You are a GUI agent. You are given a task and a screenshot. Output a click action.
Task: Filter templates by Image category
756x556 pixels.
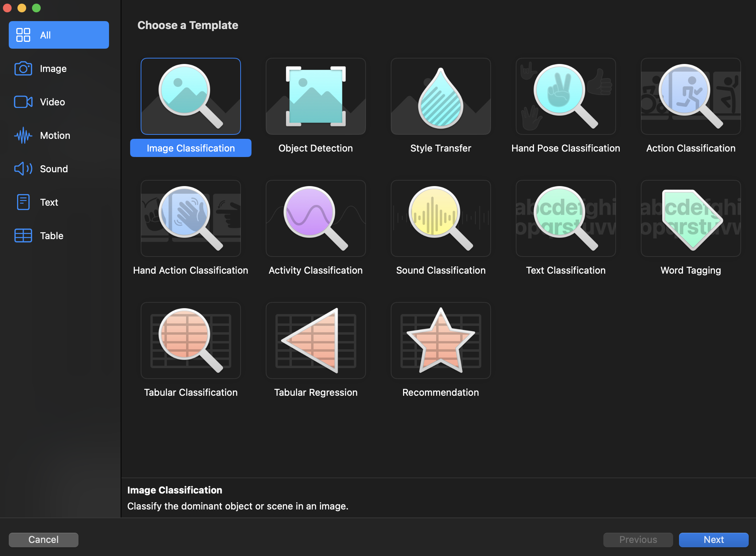tap(53, 69)
